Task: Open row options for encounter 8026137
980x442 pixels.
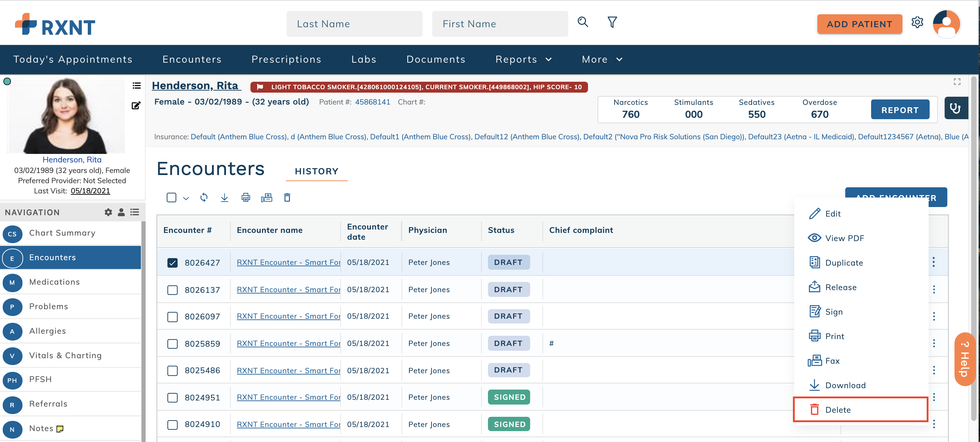Action: (934, 289)
